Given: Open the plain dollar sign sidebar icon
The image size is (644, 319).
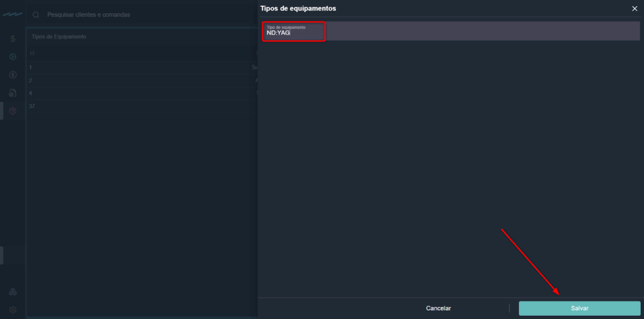Looking at the screenshot, I should click(13, 39).
